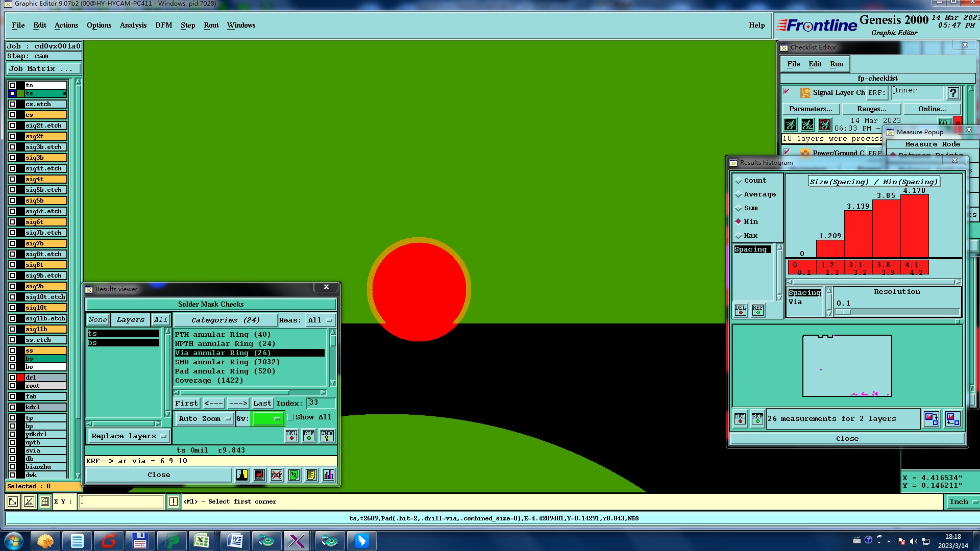980x551 pixels.
Task: Click the Windows Start button
Action: point(13,541)
